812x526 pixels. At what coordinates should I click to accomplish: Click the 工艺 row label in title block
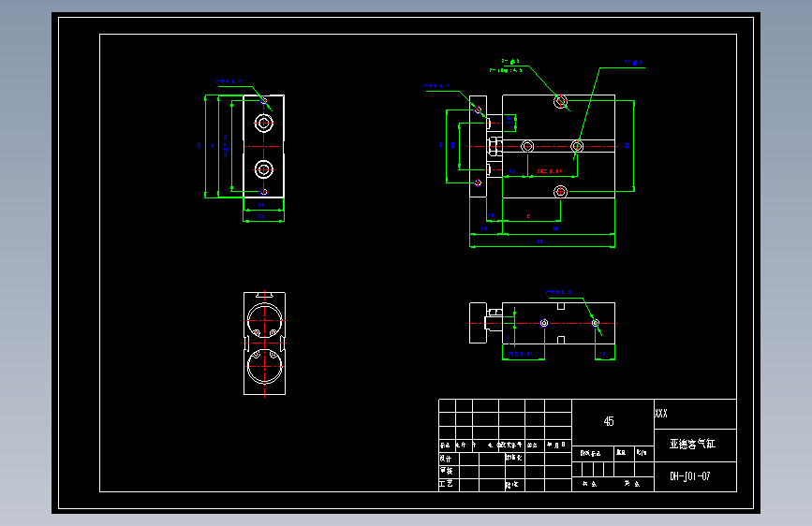click(446, 484)
